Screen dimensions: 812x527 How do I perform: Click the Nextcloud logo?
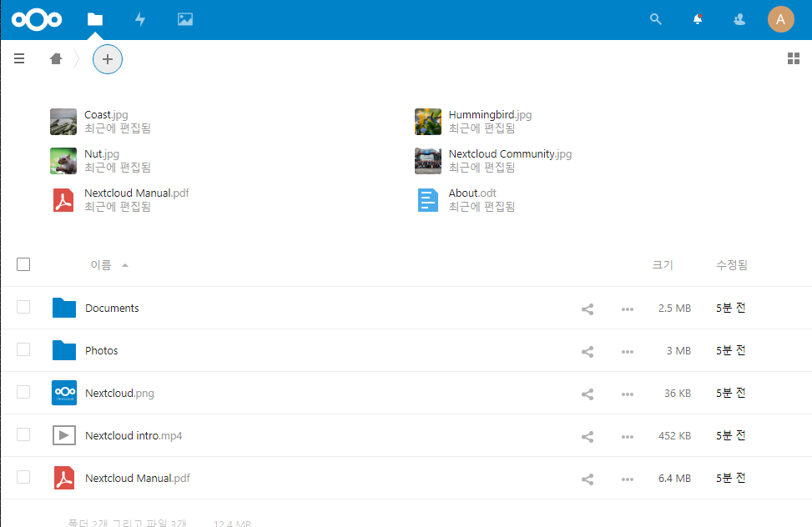[37, 20]
